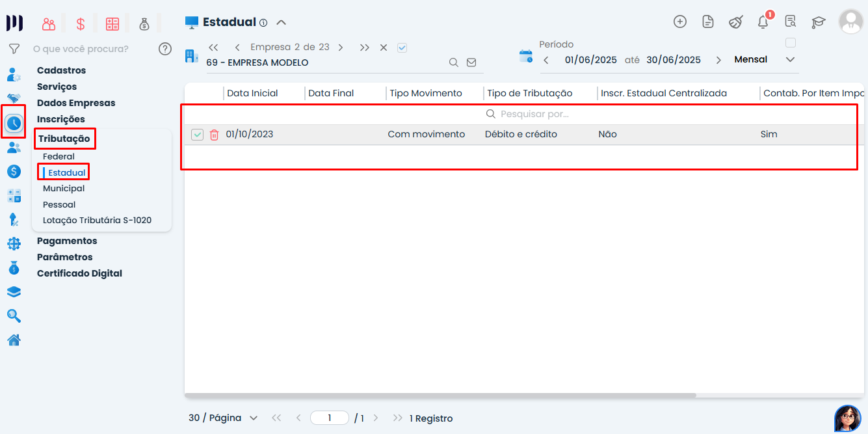The image size is (868, 434).
Task: Click the notification bell icon
Action: coord(763,21)
